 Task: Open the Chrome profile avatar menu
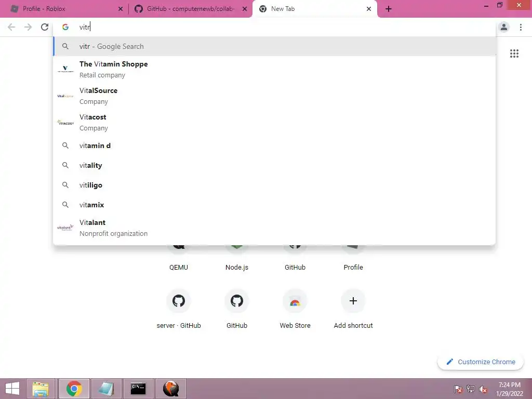[504, 27]
